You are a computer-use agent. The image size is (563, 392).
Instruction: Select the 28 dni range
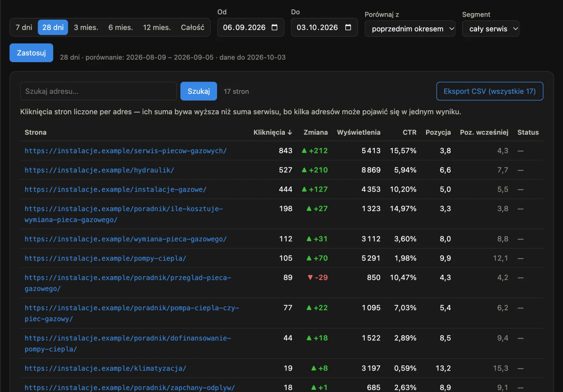[x=53, y=27]
